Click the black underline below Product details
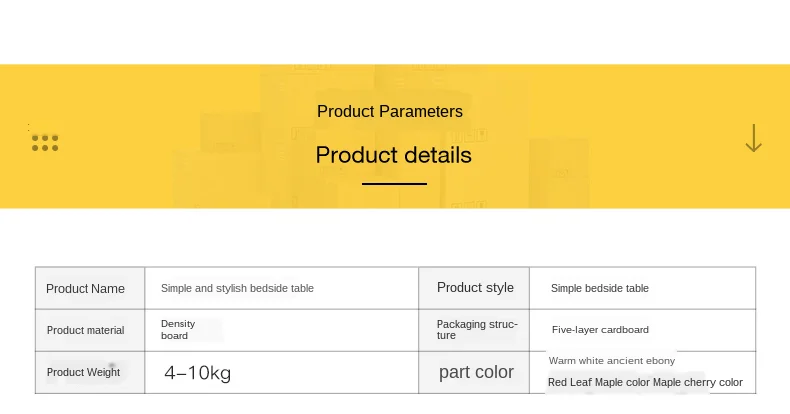Screen dimensions: 790x414 tap(394, 184)
